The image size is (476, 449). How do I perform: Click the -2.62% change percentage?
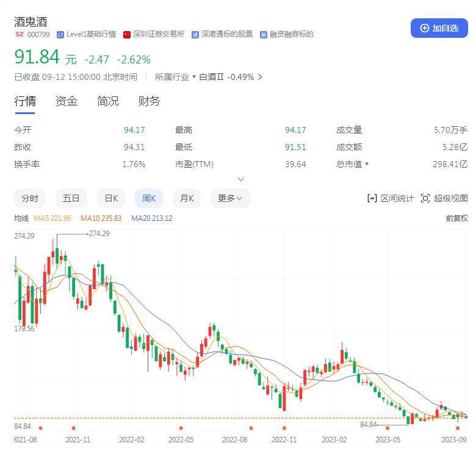point(134,60)
